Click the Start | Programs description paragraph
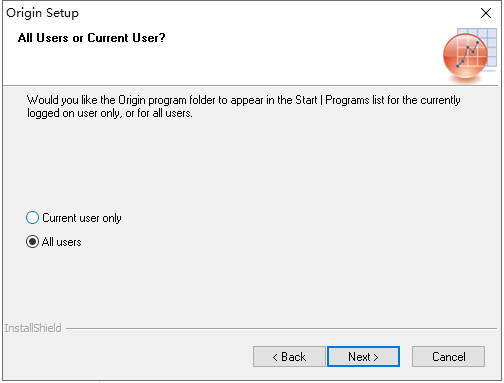This screenshot has height=383, width=504. 243,106
